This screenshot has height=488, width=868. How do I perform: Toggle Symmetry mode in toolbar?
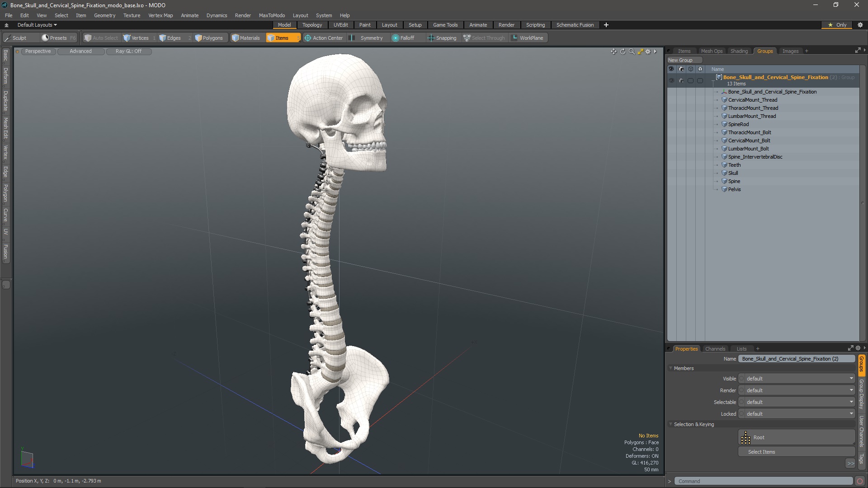[x=367, y=38]
